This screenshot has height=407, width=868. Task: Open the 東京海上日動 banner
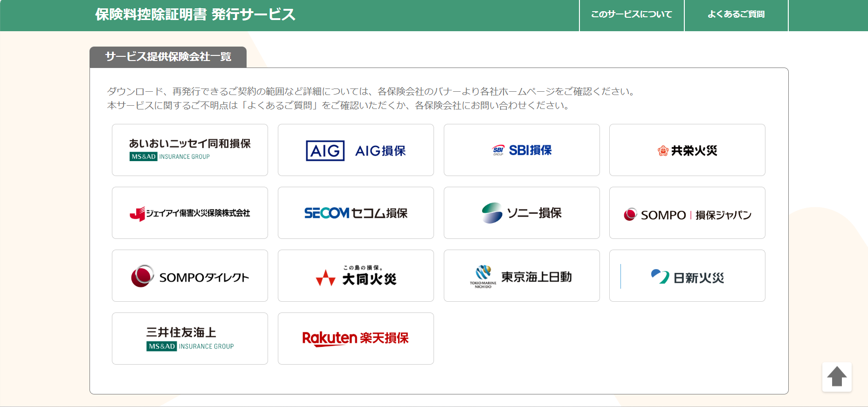coord(522,276)
